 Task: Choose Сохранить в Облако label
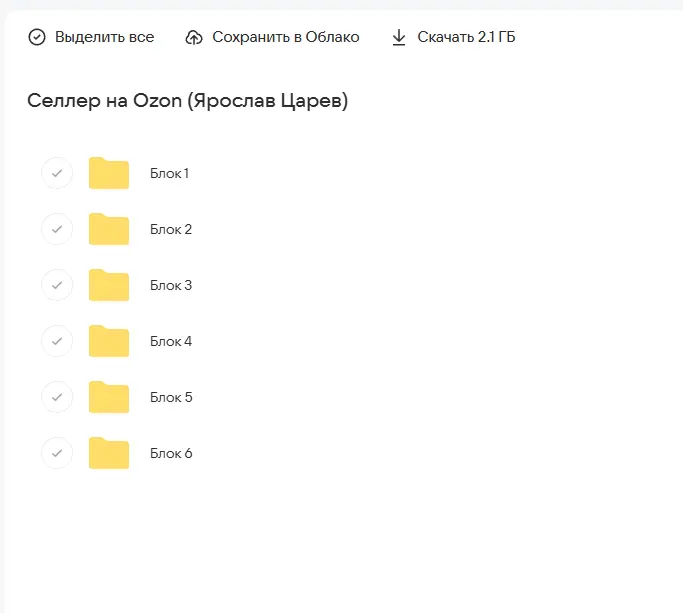click(x=285, y=37)
